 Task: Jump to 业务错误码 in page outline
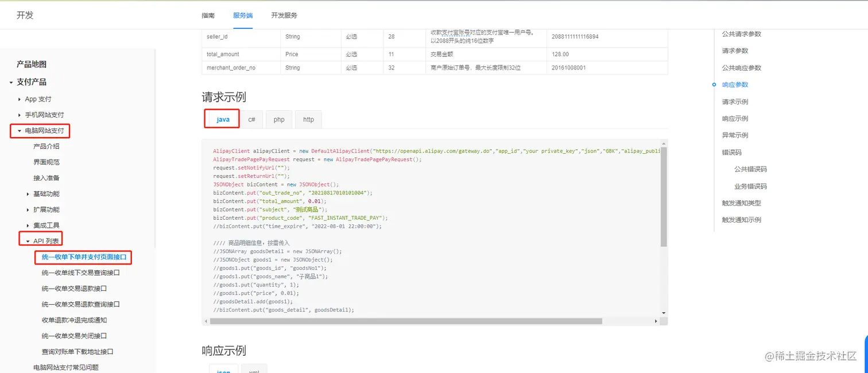click(751, 187)
